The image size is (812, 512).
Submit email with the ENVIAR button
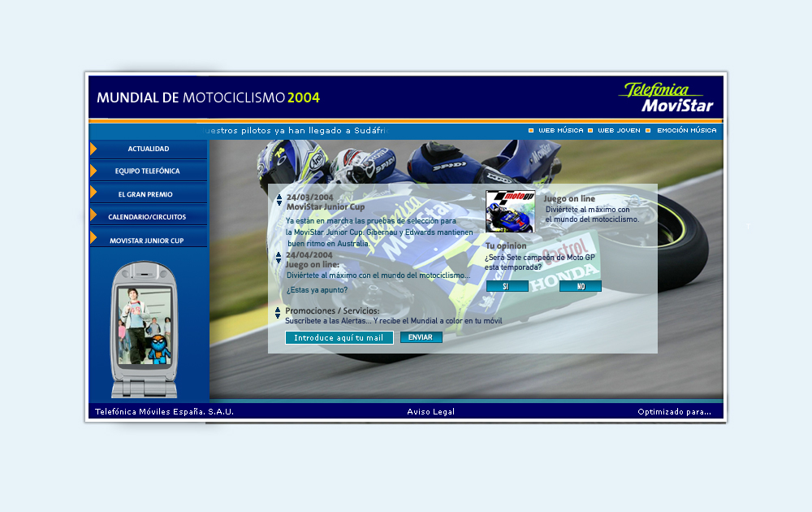[421, 337]
